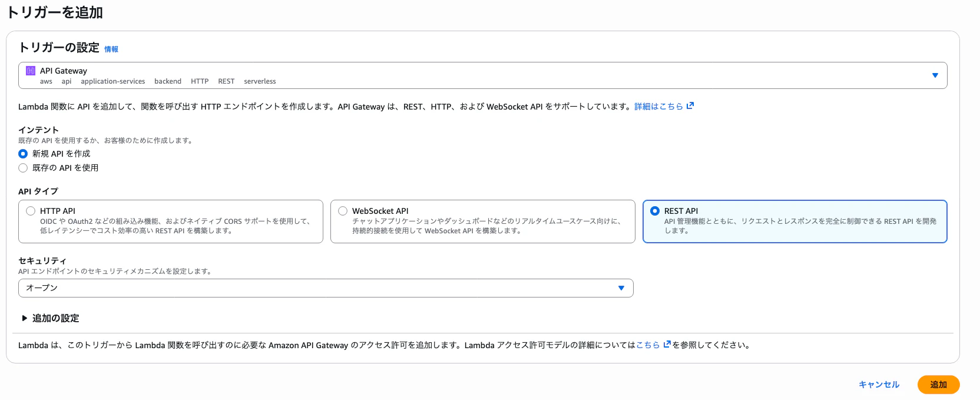This screenshot has height=400, width=980.
Task: Select the 新規 API を作成 radio button
Action: tap(23, 154)
